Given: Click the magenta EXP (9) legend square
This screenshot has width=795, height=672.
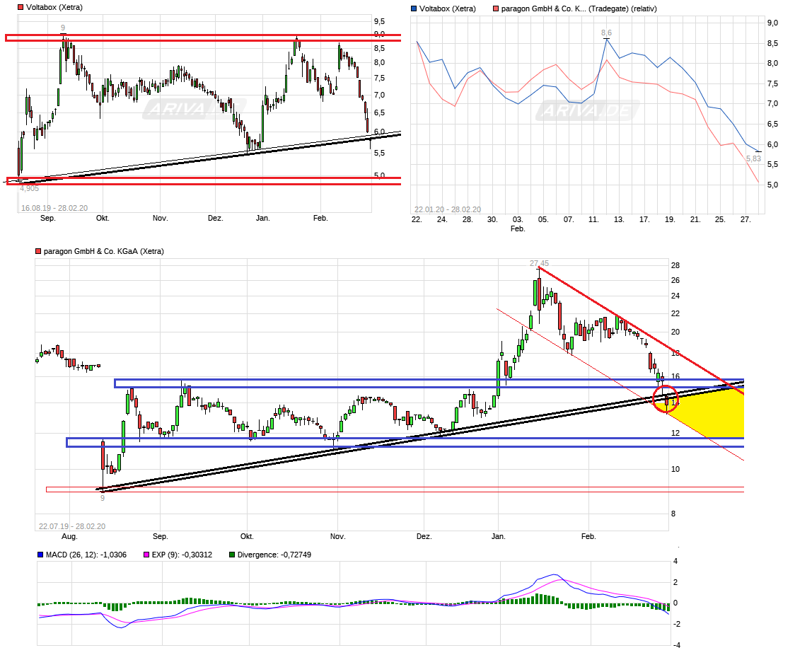Looking at the screenshot, I should (146, 555).
